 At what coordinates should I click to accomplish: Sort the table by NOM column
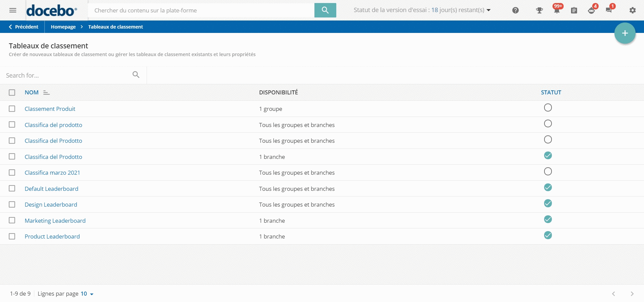tap(32, 93)
